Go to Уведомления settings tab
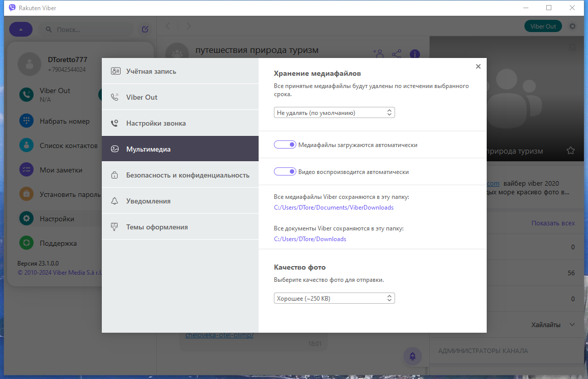Viewport: 588px width, 379px height. 180,201
